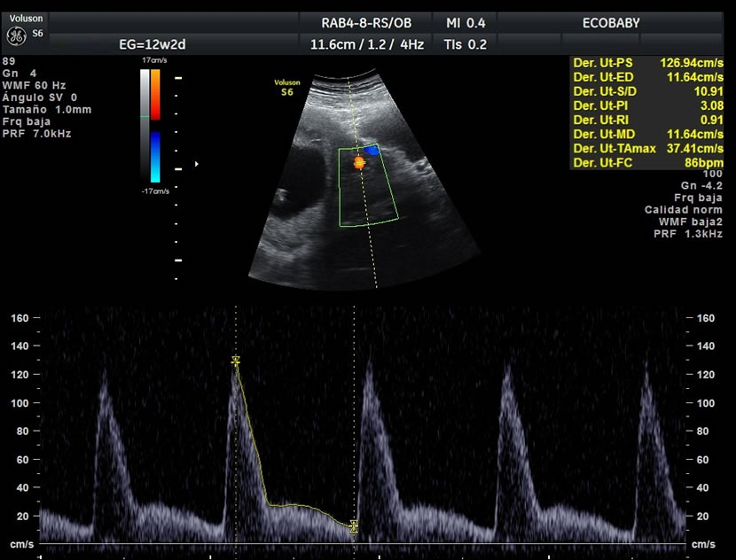The image size is (736, 560).
Task: Click the ECOBABY header field
Action: 613,23
